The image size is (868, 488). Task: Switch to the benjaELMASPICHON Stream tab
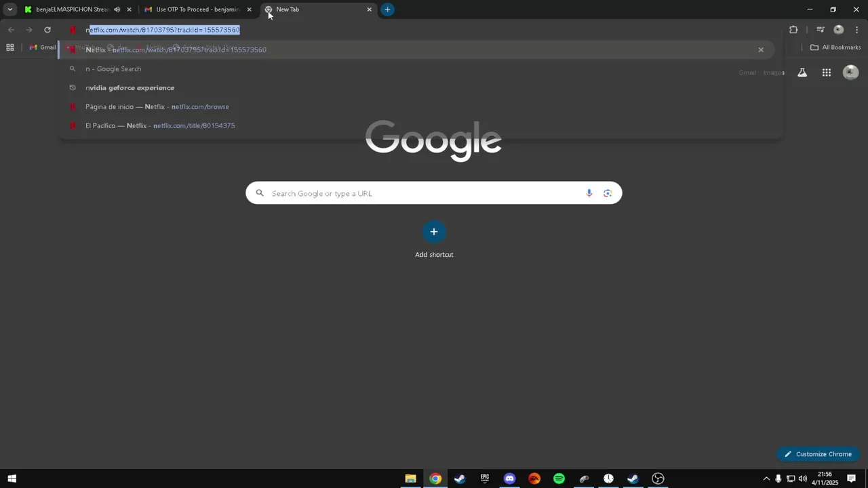tap(71, 9)
